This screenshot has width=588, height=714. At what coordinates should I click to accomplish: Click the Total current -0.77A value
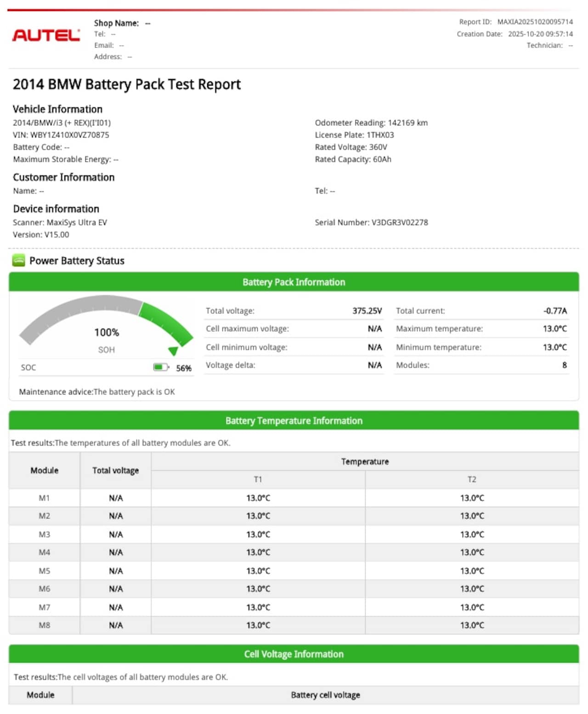coord(555,311)
